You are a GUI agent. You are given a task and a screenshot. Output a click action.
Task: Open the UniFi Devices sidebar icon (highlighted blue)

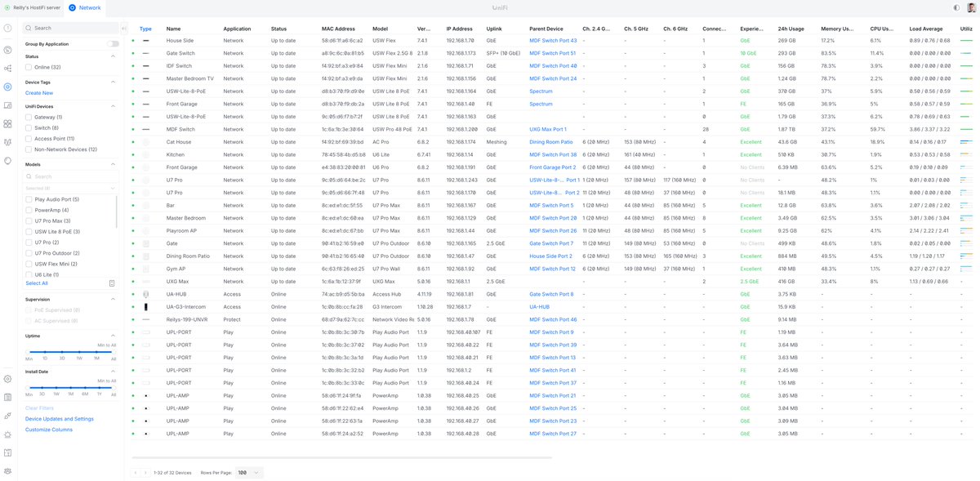(x=7, y=87)
